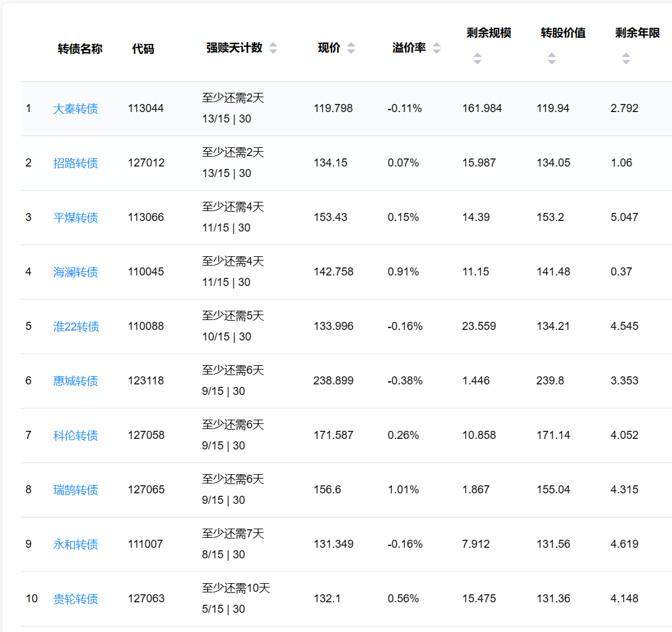Click sort arrows under 剩余规模 header

[x=477, y=59]
